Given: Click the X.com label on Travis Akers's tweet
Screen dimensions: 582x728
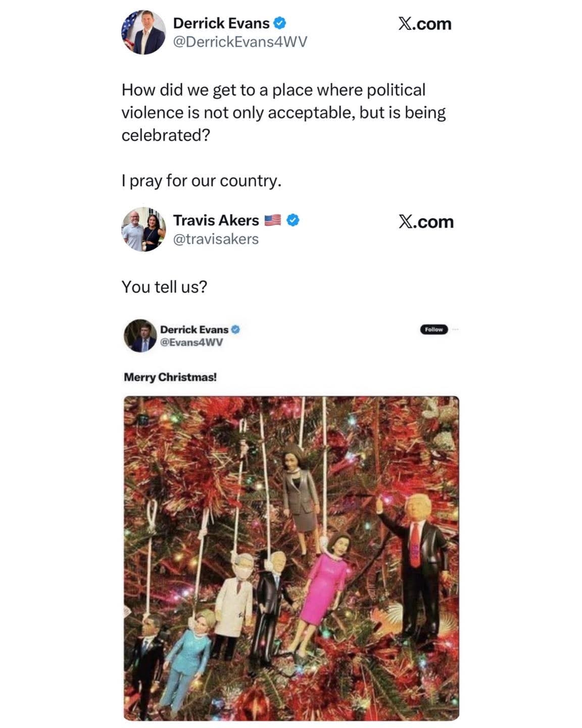Looking at the screenshot, I should click(426, 221).
